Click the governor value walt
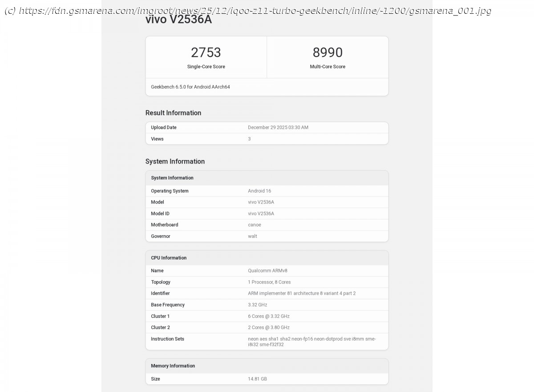The width and height of the screenshot is (534, 392). pos(252,236)
